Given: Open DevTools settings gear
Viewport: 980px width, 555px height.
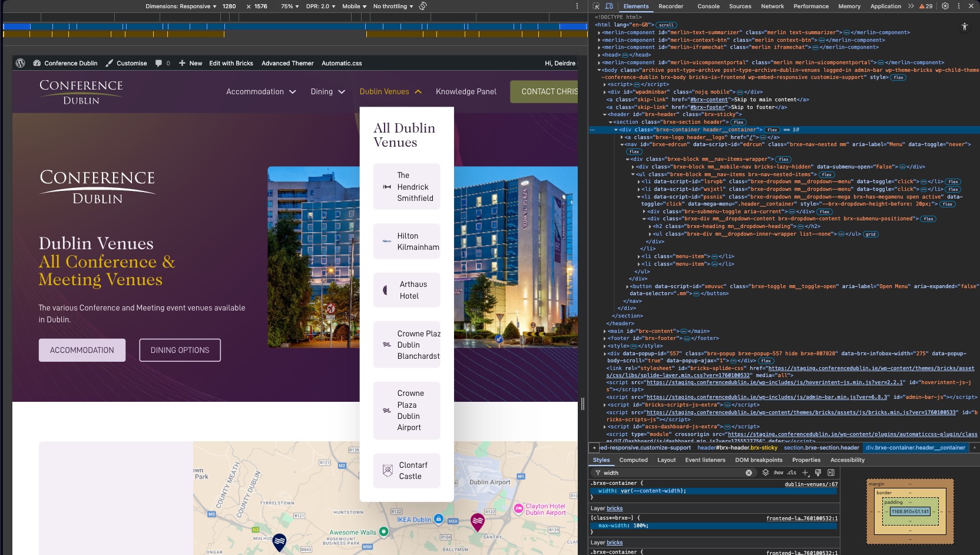Looking at the screenshot, I should click(945, 6).
